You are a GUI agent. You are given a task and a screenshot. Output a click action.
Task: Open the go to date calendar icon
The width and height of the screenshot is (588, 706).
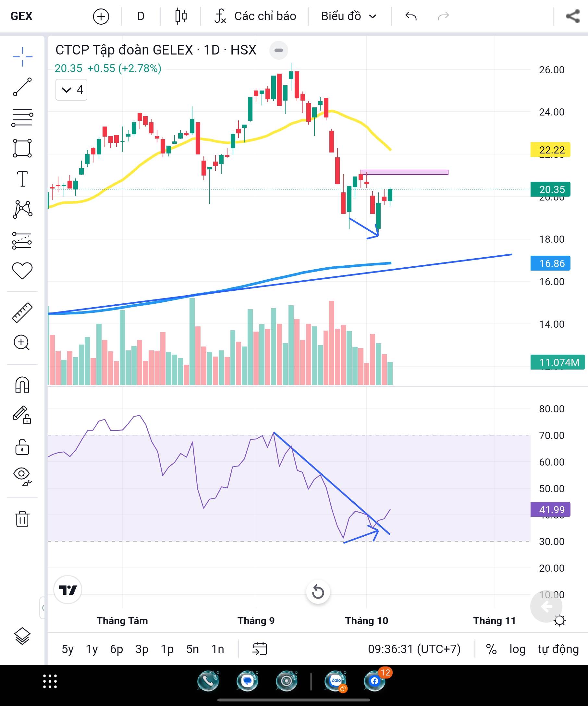(x=260, y=649)
